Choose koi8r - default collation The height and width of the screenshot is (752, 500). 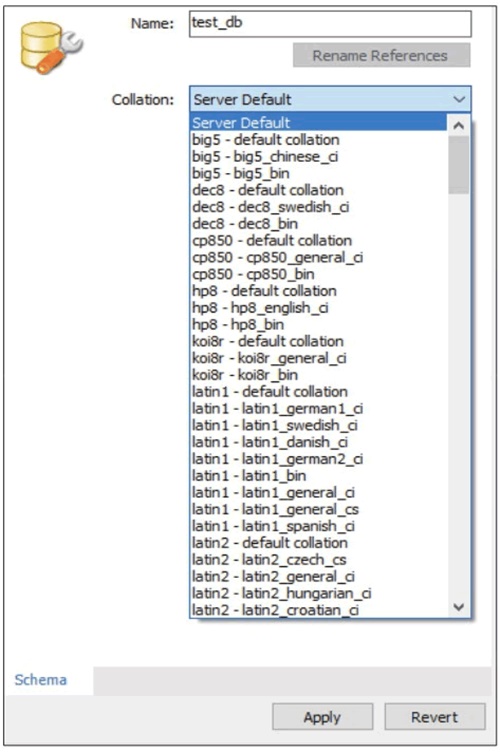[x=318, y=341]
